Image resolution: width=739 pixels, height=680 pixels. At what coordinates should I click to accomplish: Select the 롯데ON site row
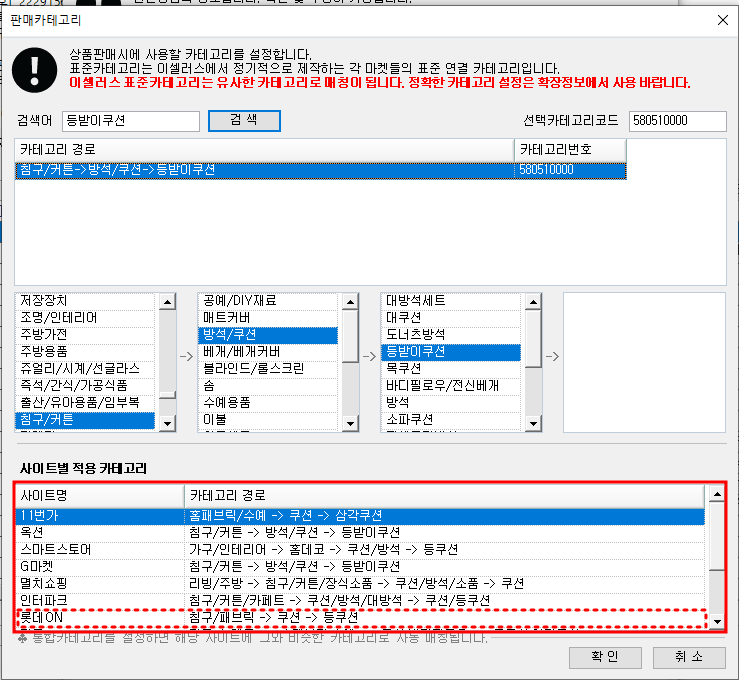coord(360,617)
